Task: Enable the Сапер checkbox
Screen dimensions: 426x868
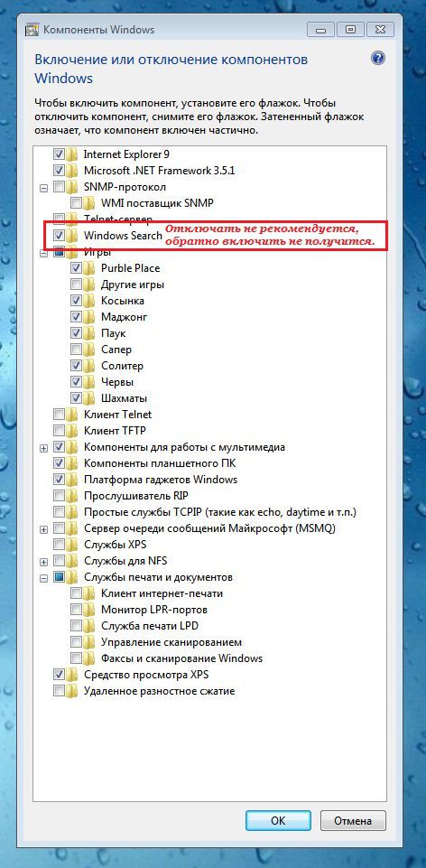Action: pyautogui.click(x=77, y=350)
